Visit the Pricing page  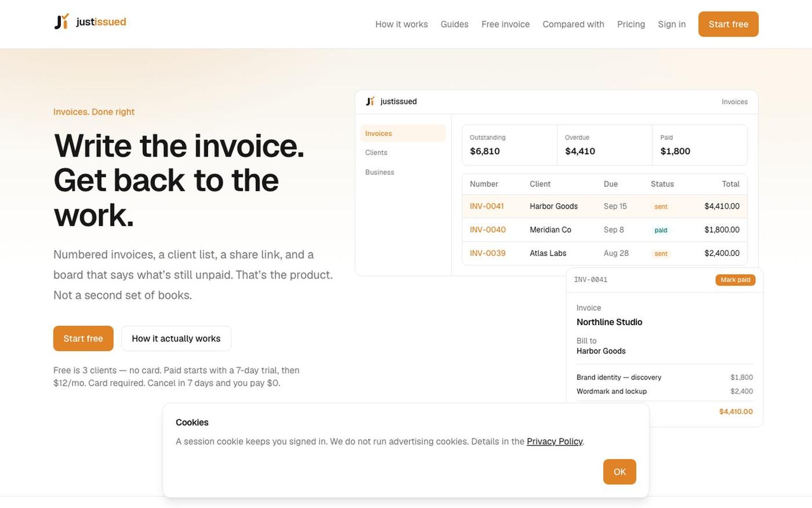631,24
